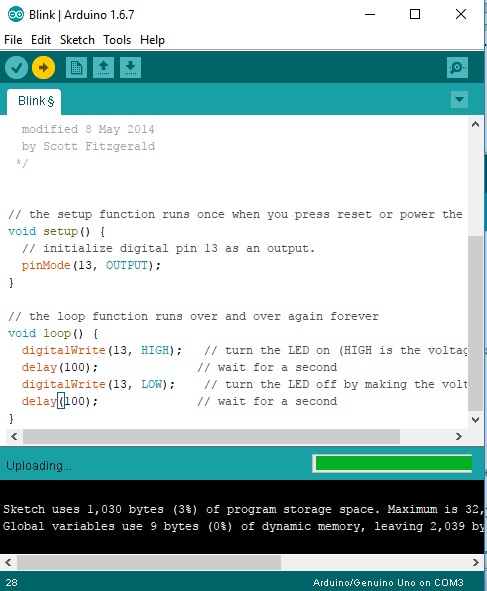This screenshot has width=487, height=591.
Task: Open the File menu
Action: tap(13, 40)
